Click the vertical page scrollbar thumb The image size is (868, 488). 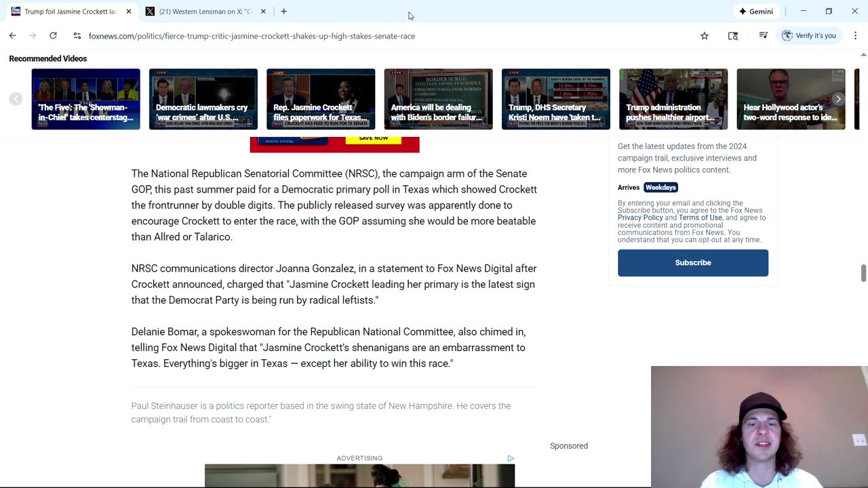pos(863,273)
